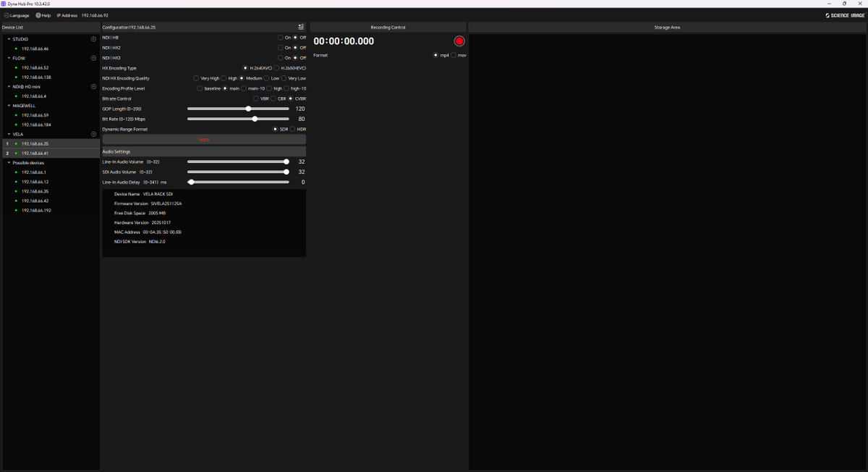Click the Science Image logo
Screen dimensions: 868x472
click(845, 15)
